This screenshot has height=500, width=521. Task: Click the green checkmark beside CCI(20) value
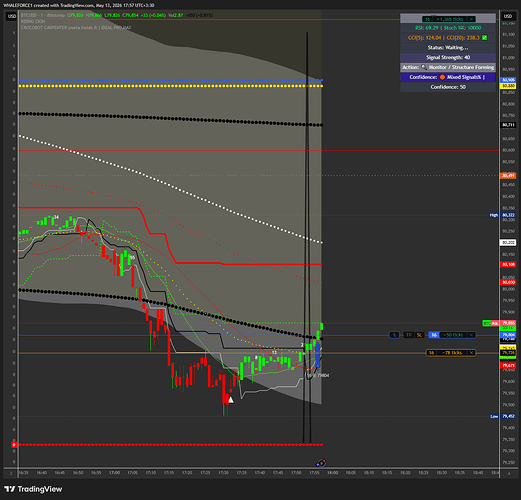(485, 38)
